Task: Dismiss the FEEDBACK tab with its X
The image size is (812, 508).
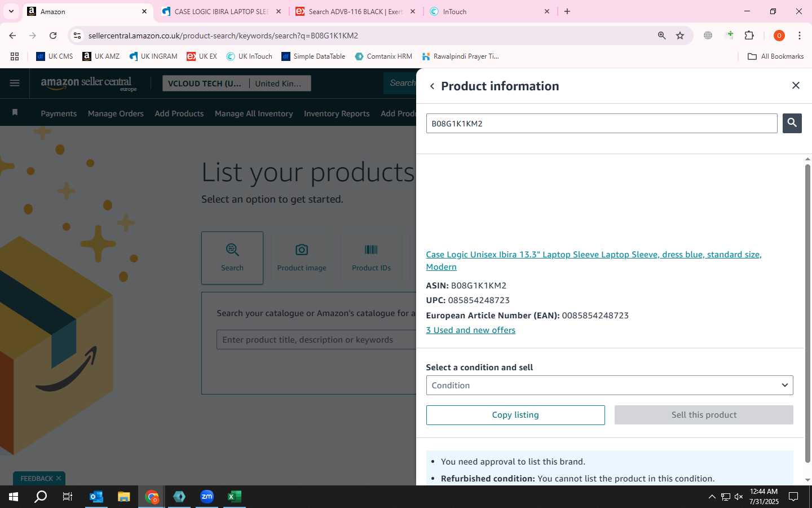Action: tap(59, 478)
